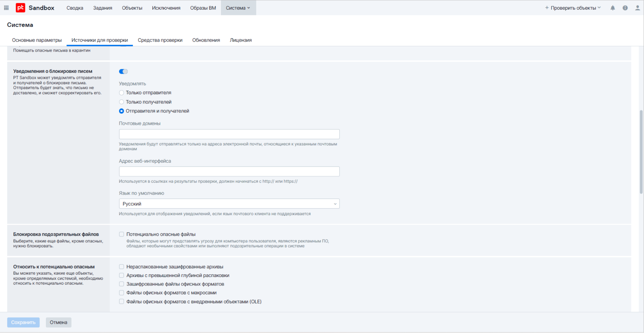Click the vertical page scrollbar

pyautogui.click(x=641, y=152)
